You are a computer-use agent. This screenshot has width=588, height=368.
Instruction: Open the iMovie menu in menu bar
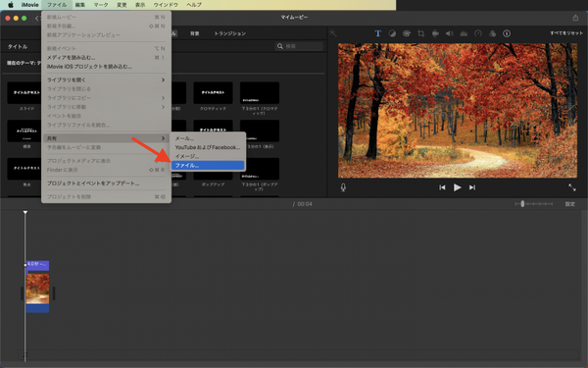pos(30,5)
